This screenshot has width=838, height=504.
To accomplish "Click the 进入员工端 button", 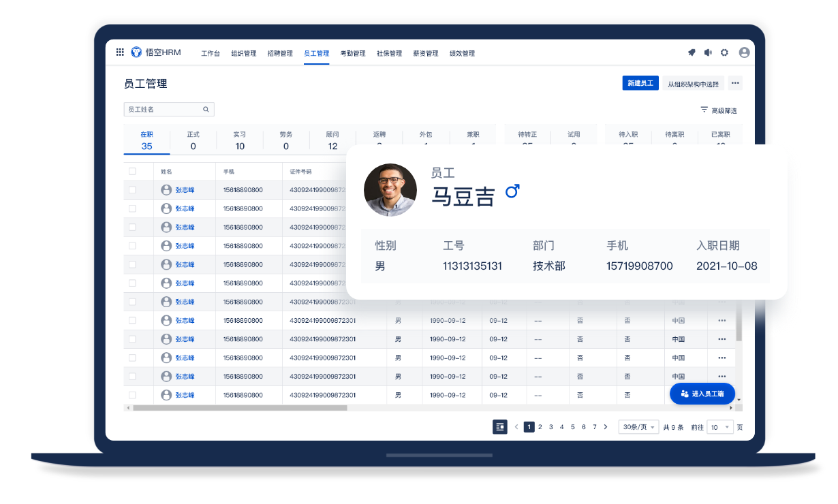I will click(702, 394).
